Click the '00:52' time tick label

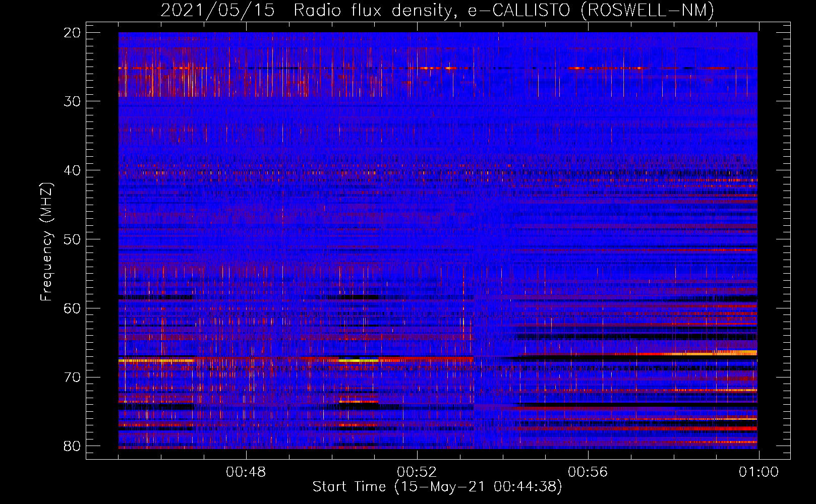click(417, 472)
